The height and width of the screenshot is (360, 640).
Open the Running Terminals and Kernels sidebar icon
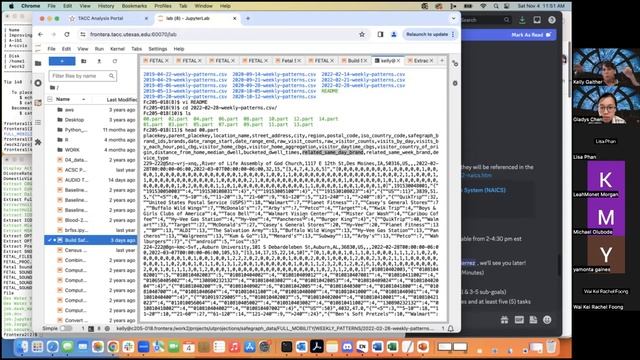(x=38, y=83)
